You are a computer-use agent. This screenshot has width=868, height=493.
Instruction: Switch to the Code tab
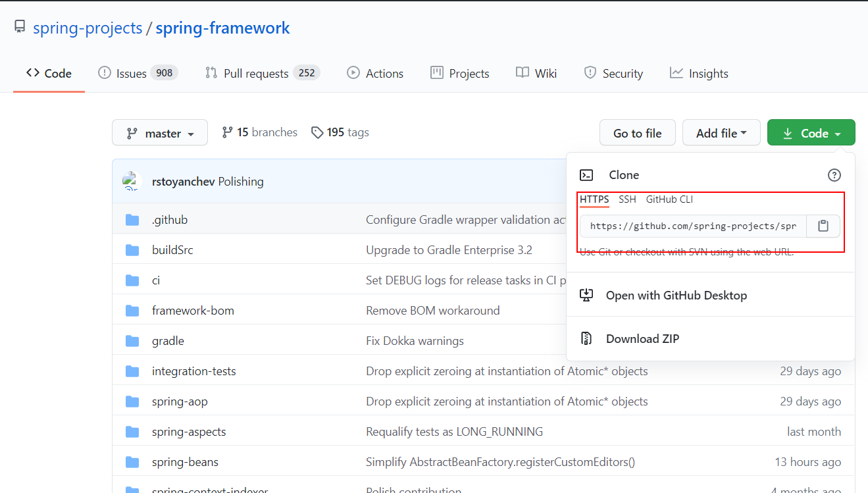[x=49, y=73]
